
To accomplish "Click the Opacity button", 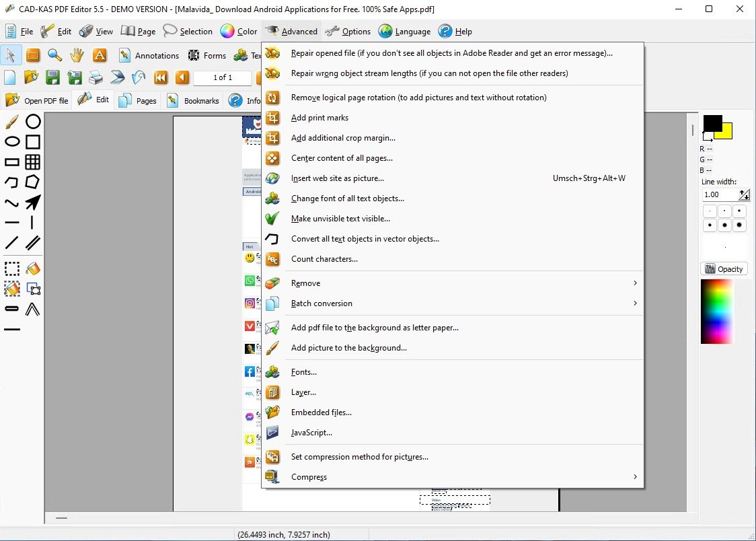I will tap(724, 268).
